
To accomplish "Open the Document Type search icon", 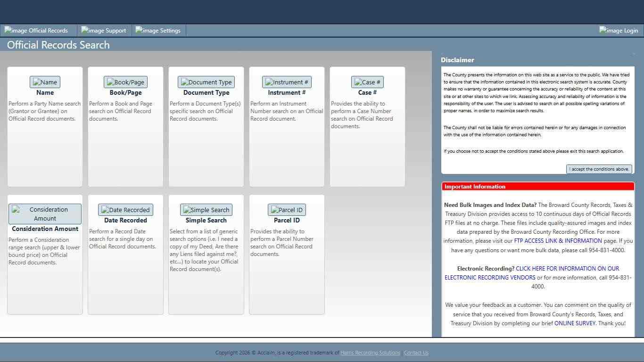I will coord(206,82).
